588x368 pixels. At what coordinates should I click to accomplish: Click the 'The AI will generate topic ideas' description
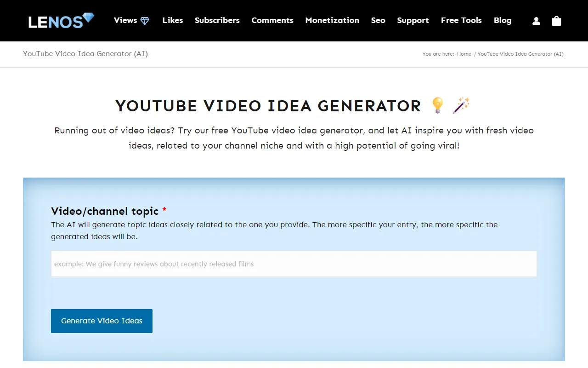[x=274, y=230]
